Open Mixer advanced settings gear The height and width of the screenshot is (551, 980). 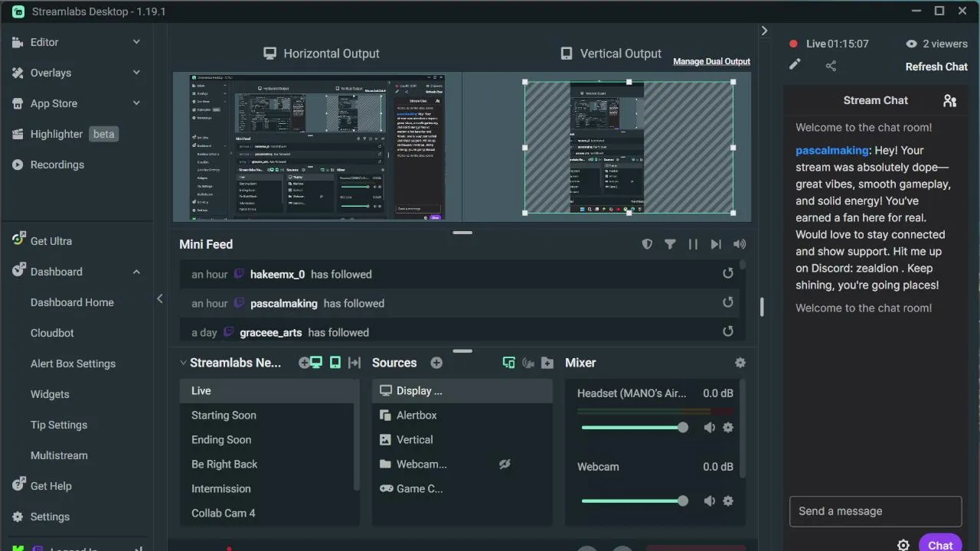coord(740,363)
